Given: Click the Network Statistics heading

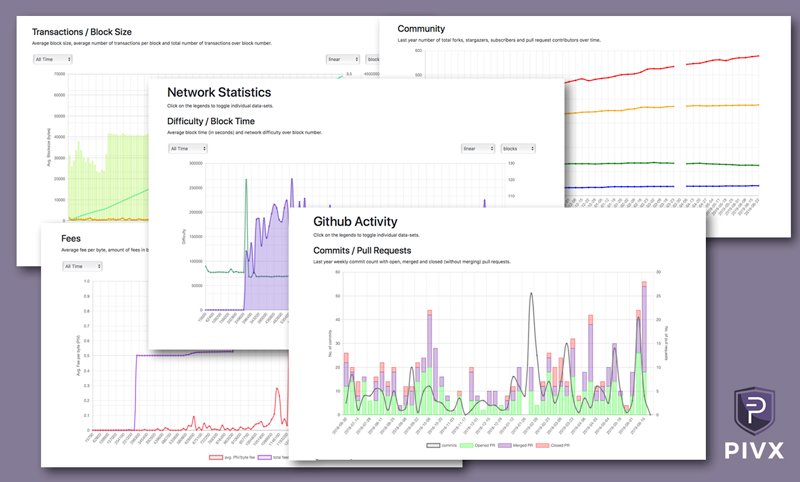Looking at the screenshot, I should tap(219, 92).
